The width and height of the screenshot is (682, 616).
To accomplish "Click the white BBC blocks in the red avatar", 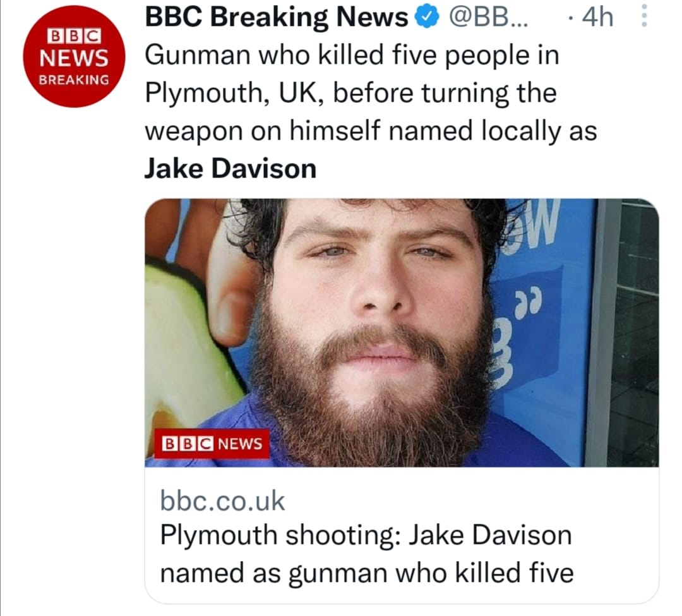I will pyautogui.click(x=71, y=37).
